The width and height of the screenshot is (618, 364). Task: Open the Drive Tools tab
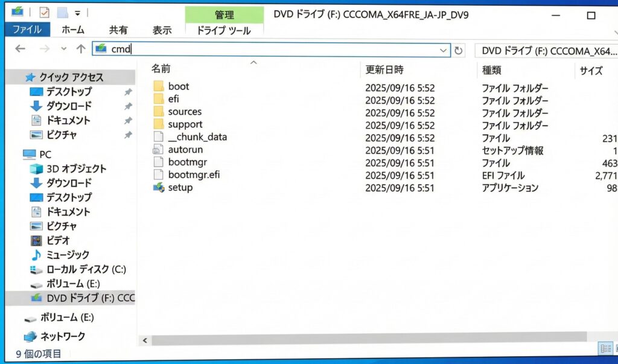tap(223, 30)
